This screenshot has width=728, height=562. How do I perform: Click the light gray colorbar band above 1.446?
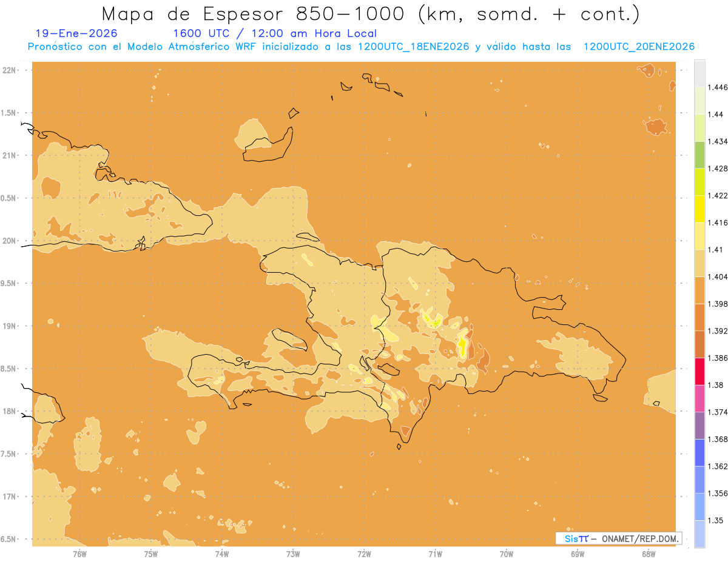699,73
